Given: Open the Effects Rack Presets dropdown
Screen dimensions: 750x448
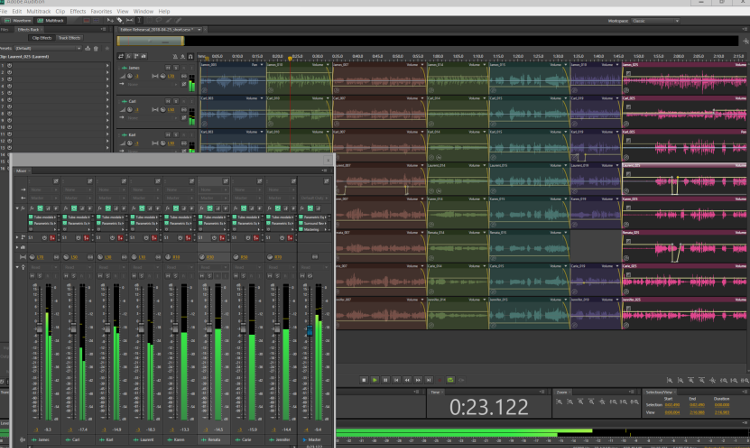Looking at the screenshot, I should pyautogui.click(x=48, y=48).
